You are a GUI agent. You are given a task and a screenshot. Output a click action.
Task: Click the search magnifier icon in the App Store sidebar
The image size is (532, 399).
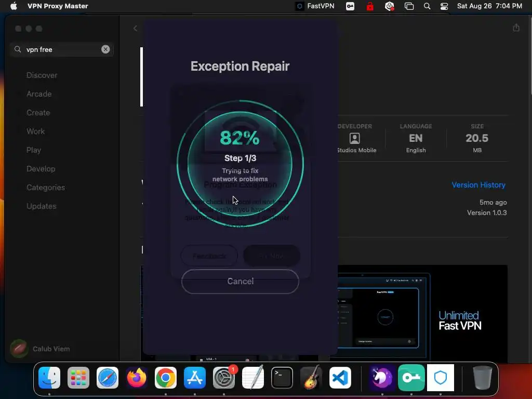coord(18,49)
